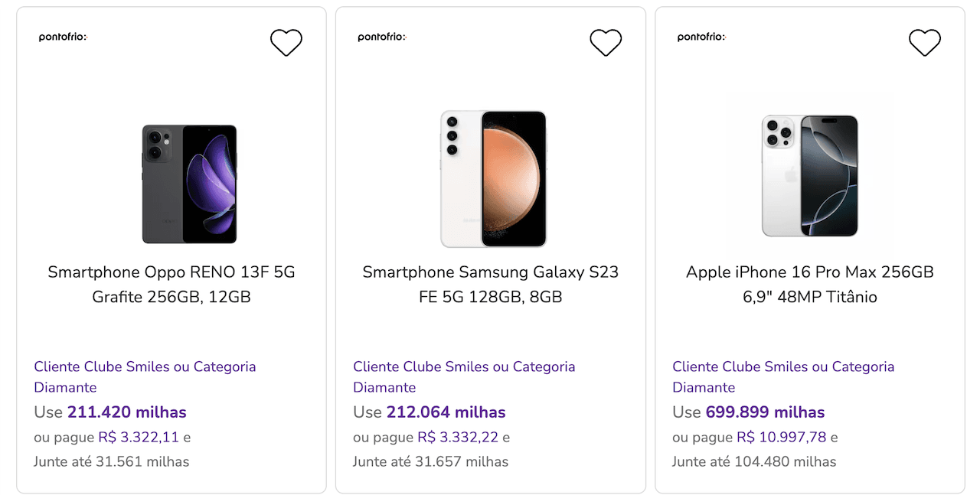Image resolution: width=980 pixels, height=495 pixels.
Task: Select the 699.899 milhas price
Action: 766,412
